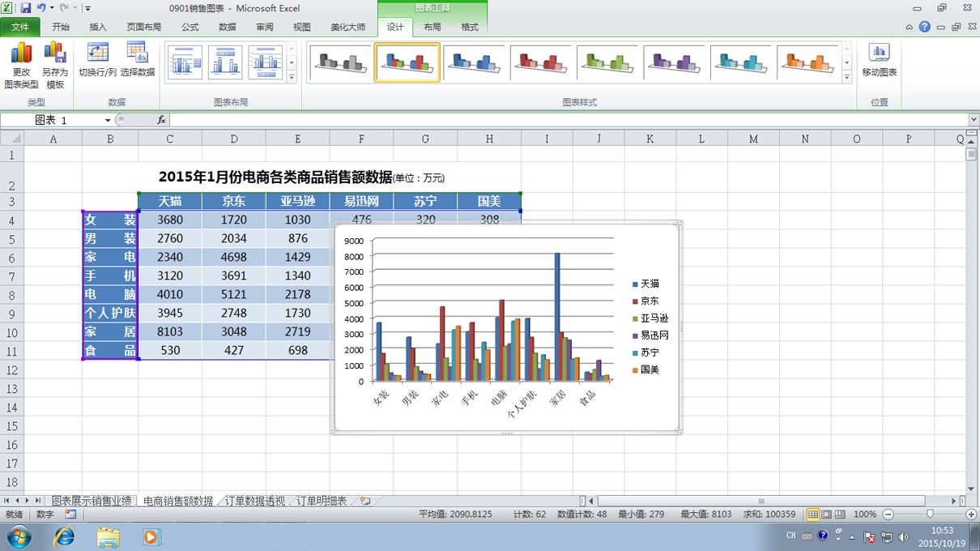Expand the chart layouts gallery More arrow
This screenshot has width=980, height=551.
pos(292,77)
